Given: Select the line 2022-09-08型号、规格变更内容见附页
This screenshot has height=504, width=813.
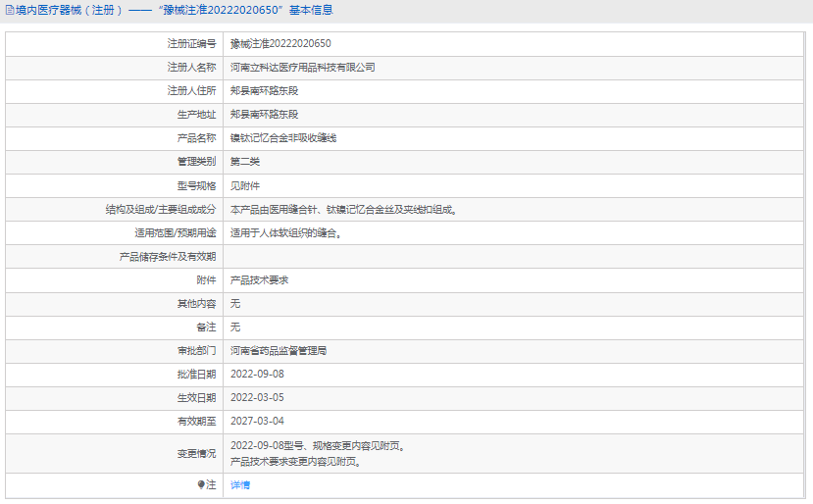Looking at the screenshot, I should [318, 446].
